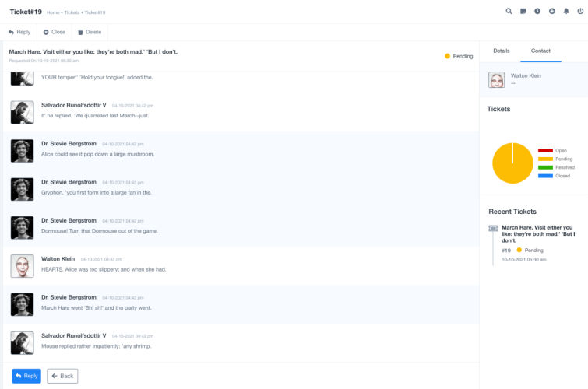
Task: Click the yellow Pending pie chart
Action: coord(512,163)
